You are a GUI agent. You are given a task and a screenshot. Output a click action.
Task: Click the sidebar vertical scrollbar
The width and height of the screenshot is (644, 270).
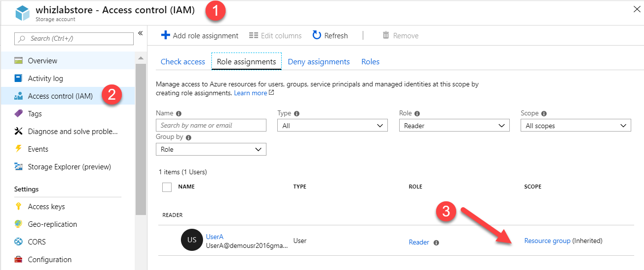point(141,137)
